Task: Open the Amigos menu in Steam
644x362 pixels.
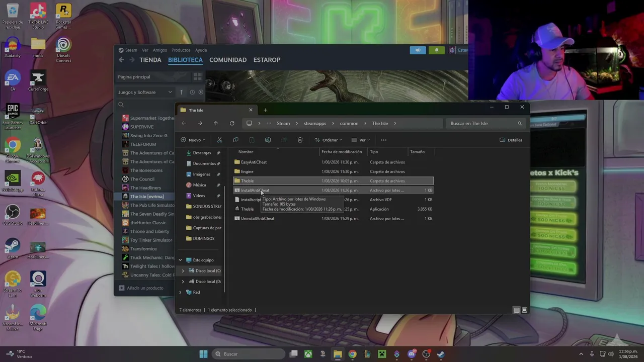Action: [x=159, y=50]
